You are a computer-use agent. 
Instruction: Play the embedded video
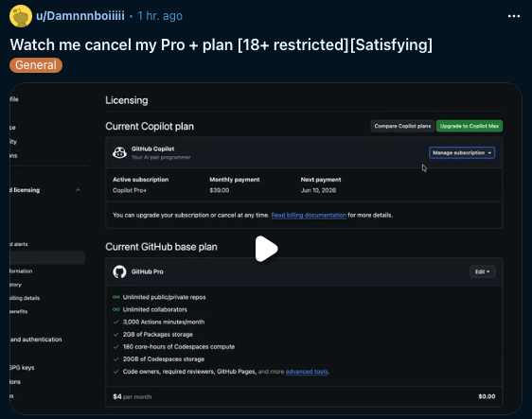(x=266, y=249)
